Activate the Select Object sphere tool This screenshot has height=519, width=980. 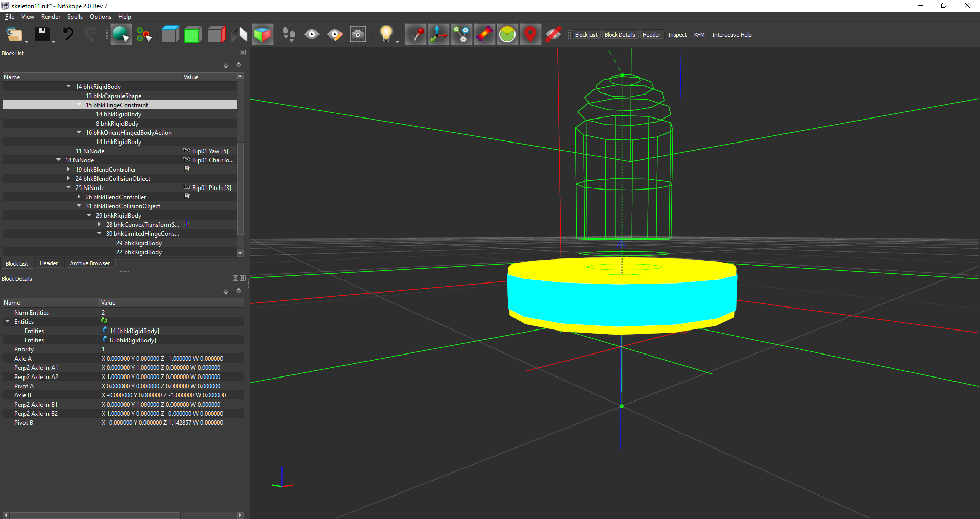pyautogui.click(x=121, y=35)
